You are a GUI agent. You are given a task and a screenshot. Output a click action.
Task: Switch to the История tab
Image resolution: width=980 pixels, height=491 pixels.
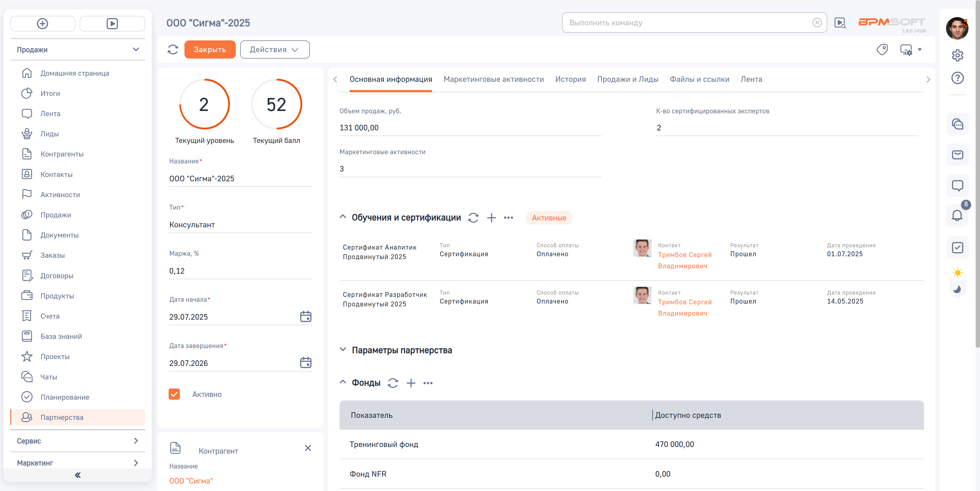point(570,79)
